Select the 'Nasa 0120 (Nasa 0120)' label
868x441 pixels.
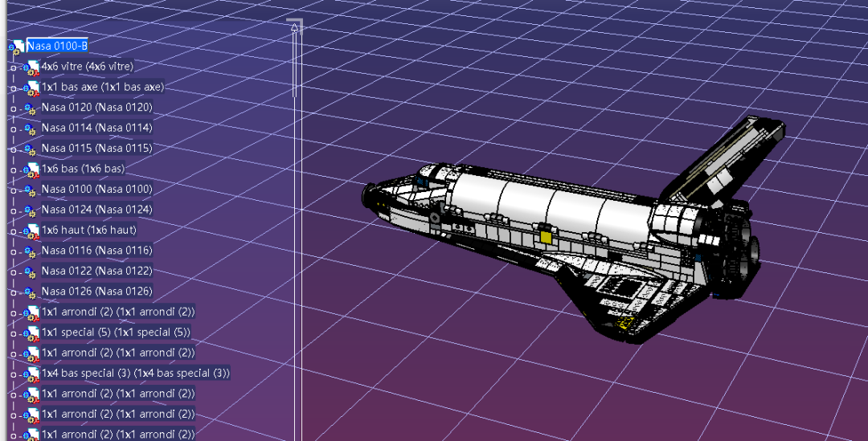pyautogui.click(x=97, y=108)
